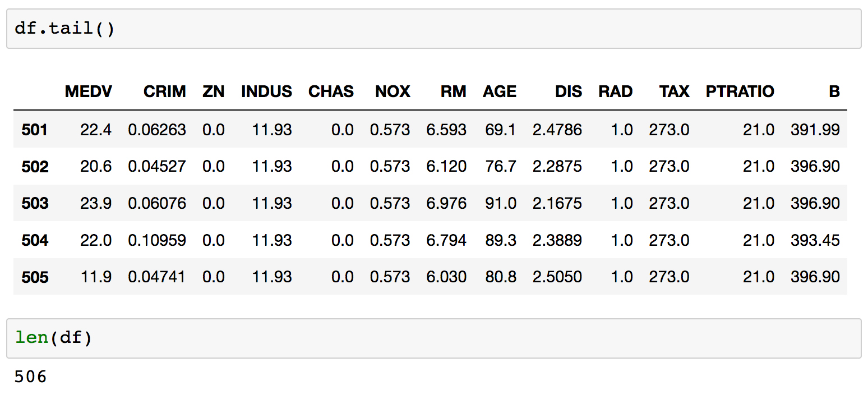Click CRIM value 0.10959 in row 504
The height and width of the screenshot is (394, 868).
click(157, 240)
